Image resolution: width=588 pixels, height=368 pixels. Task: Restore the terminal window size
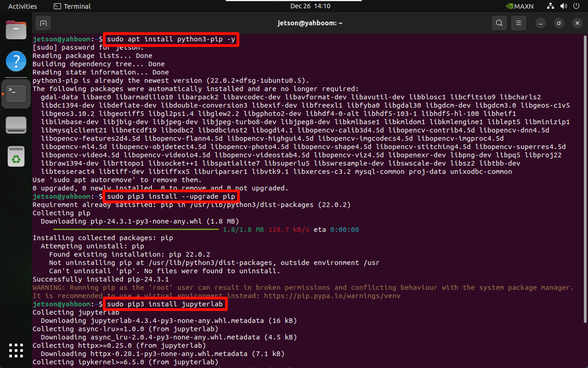click(559, 23)
